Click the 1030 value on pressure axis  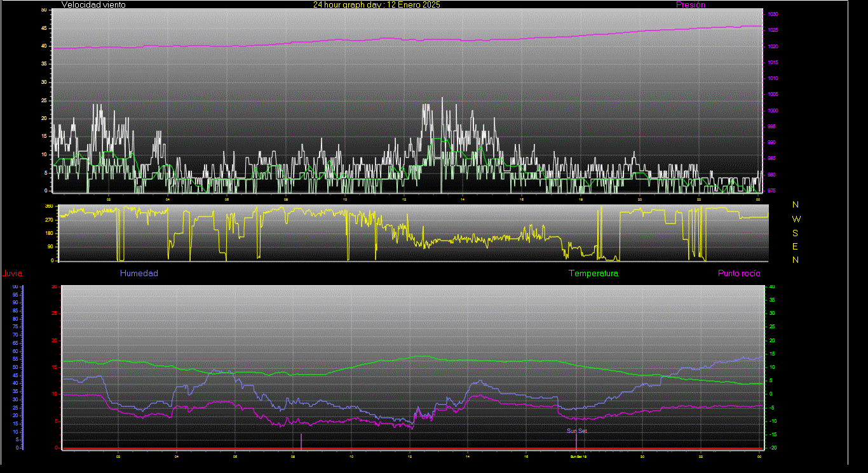point(772,14)
